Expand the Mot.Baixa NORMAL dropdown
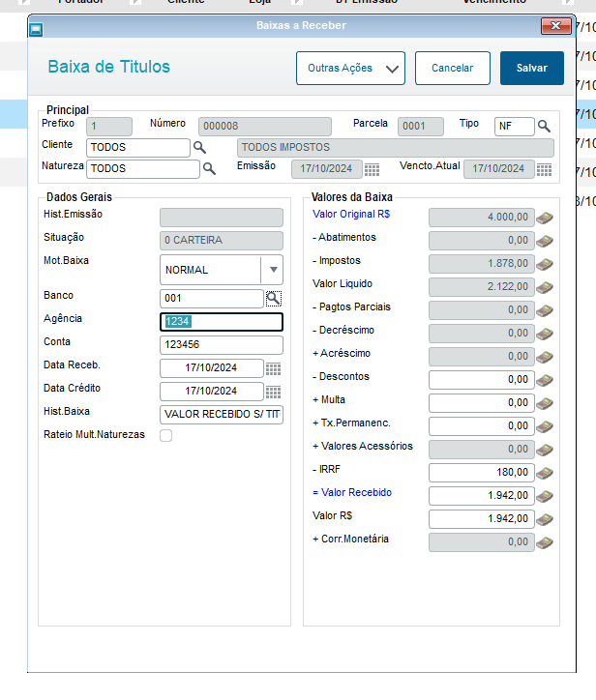This screenshot has width=596, height=700. [274, 270]
